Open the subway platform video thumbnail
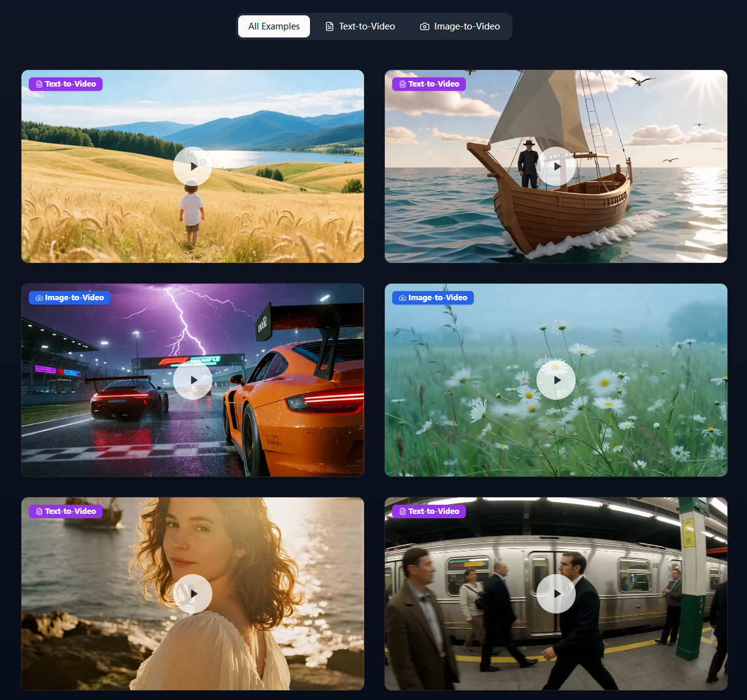Screen dimensions: 747x700 coord(556,594)
